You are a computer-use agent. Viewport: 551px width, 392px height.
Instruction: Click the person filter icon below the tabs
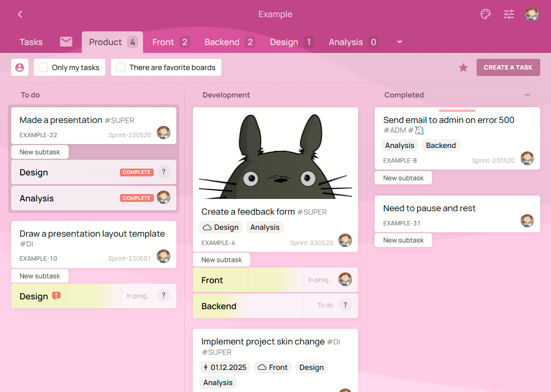tap(20, 67)
